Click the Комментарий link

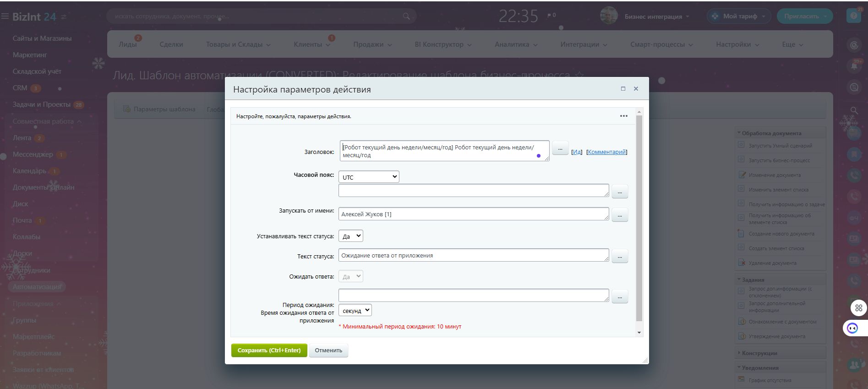coord(606,152)
